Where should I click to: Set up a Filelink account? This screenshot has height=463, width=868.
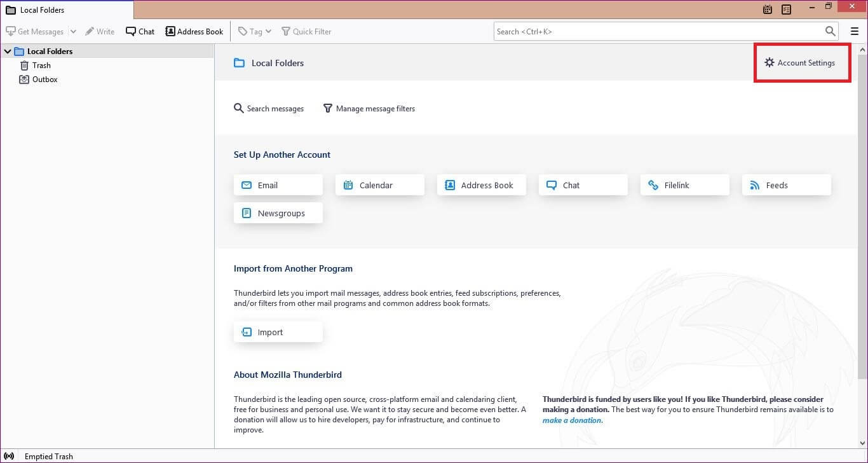click(685, 185)
